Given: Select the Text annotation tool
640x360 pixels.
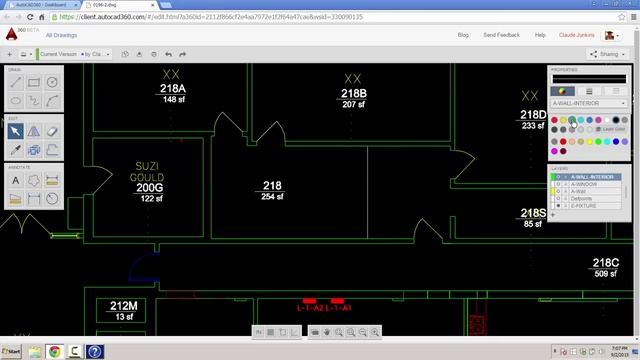Looking at the screenshot, I should coord(16,180).
